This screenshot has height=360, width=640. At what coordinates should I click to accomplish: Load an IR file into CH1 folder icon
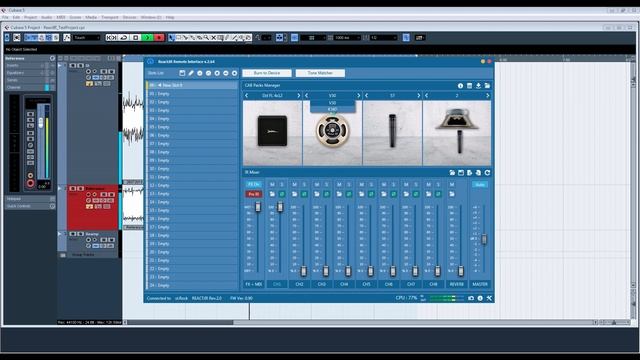click(272, 194)
